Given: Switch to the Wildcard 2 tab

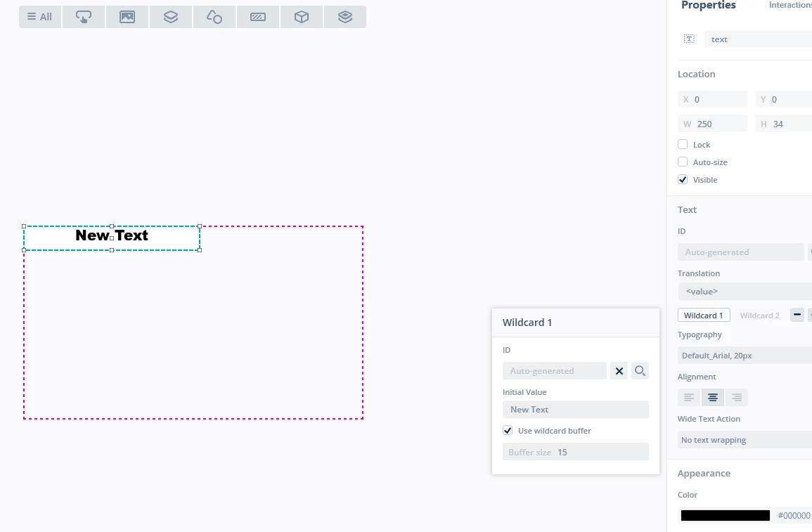Looking at the screenshot, I should coord(760,315).
